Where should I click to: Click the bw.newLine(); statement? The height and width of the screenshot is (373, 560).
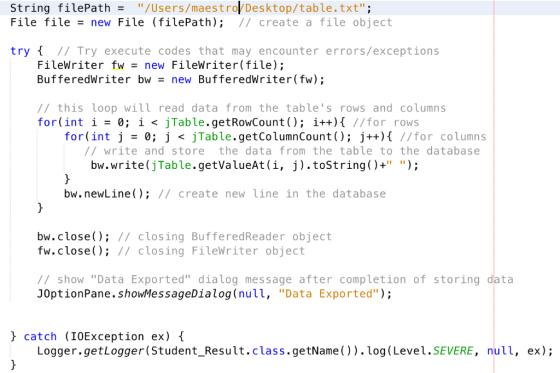(107, 194)
